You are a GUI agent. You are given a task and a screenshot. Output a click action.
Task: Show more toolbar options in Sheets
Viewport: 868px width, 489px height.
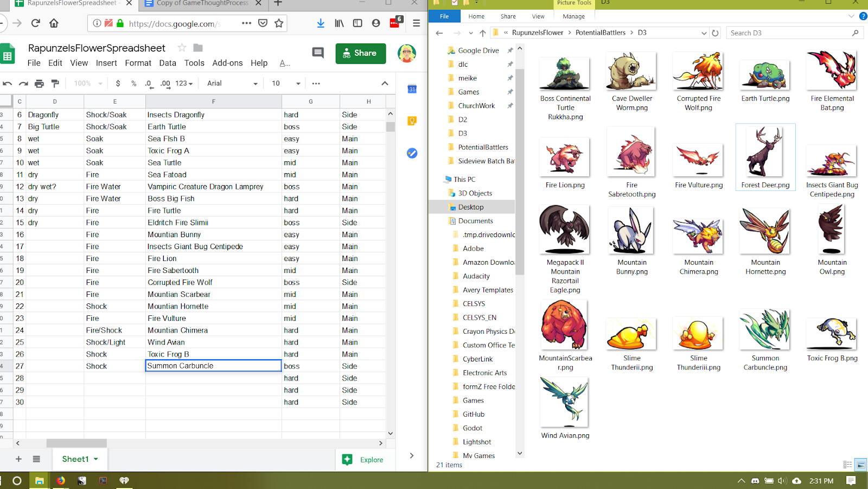click(316, 84)
